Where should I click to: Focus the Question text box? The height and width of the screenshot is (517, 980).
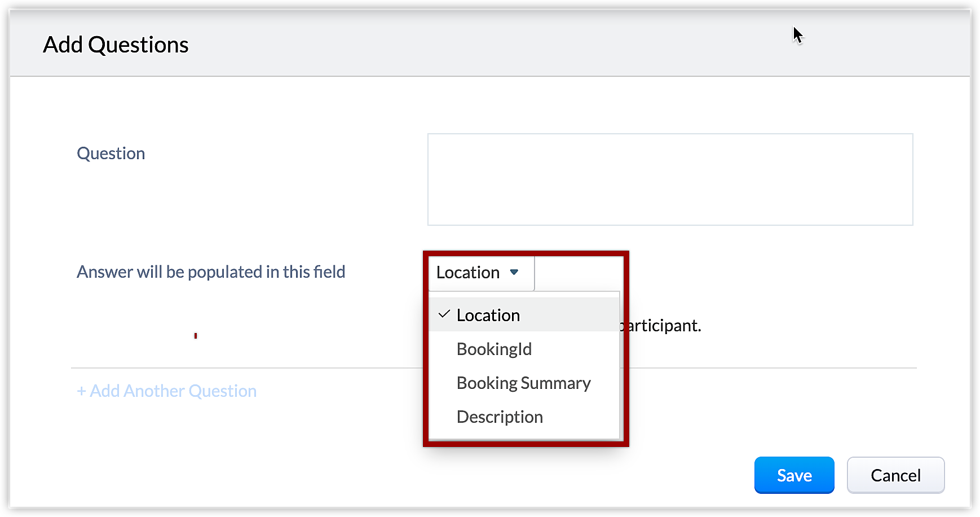[x=670, y=179]
